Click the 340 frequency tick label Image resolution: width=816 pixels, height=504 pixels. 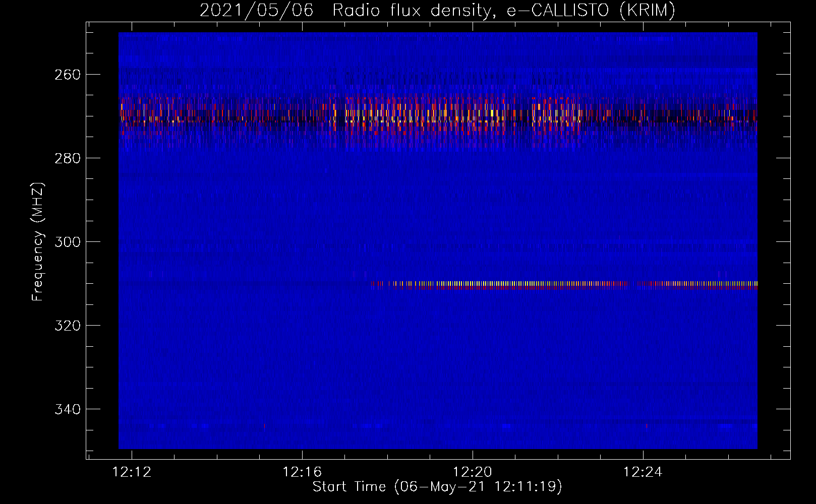point(68,409)
